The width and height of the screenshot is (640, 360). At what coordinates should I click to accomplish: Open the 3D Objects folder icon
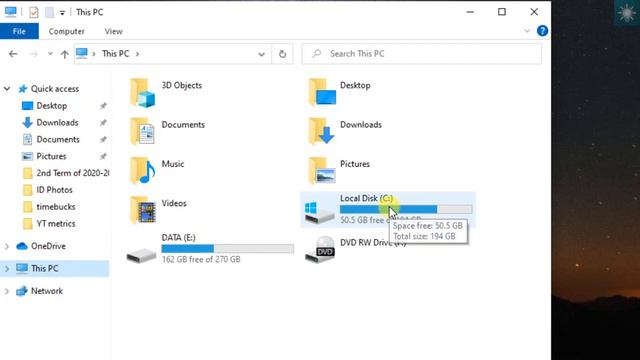coord(142,93)
